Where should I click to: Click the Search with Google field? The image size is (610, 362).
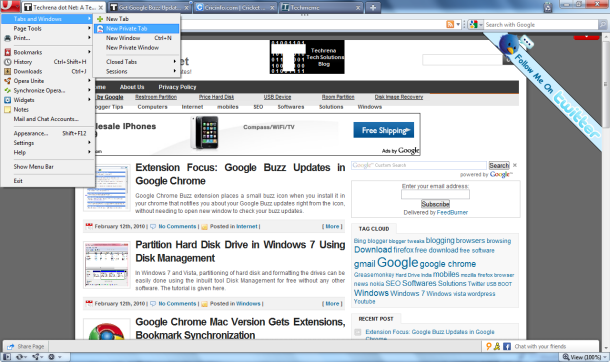click(x=541, y=24)
